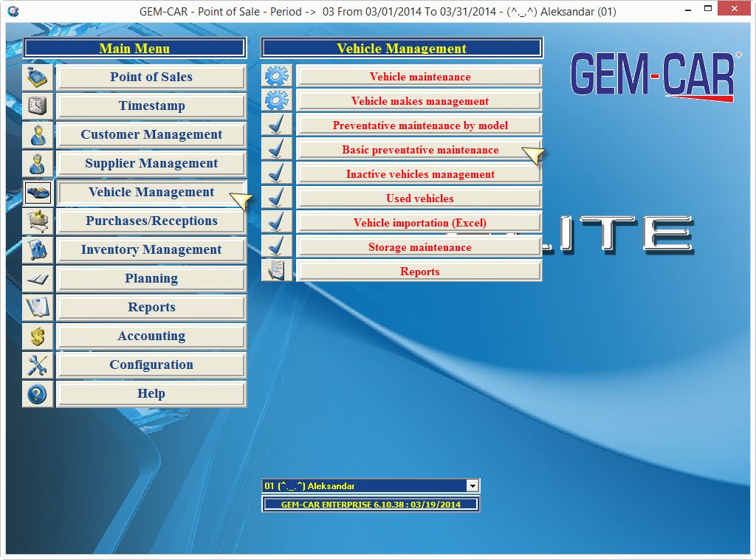Open Purchases/Receptions menu
This screenshot has width=756, height=560.
coord(151,221)
